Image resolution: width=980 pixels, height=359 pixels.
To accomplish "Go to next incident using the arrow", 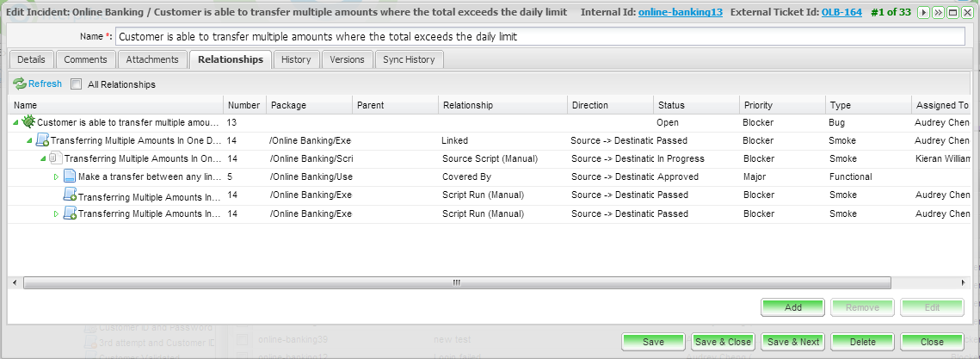I will click(x=924, y=13).
